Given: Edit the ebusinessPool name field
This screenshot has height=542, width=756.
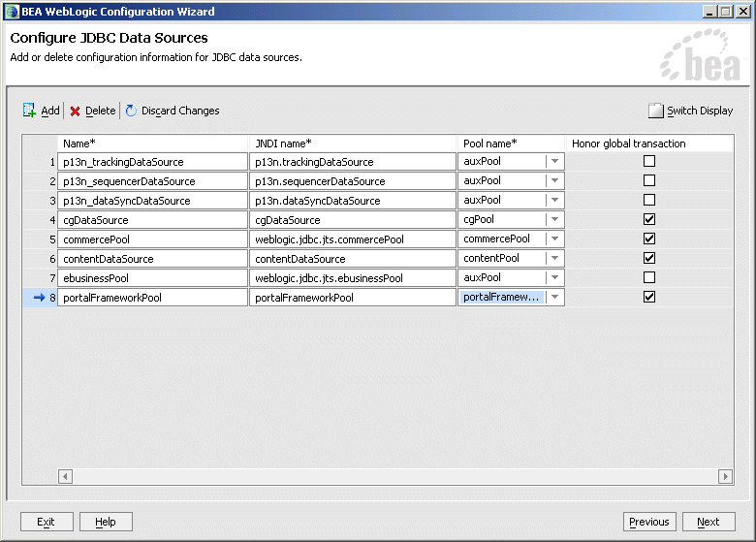Looking at the screenshot, I should (x=152, y=277).
